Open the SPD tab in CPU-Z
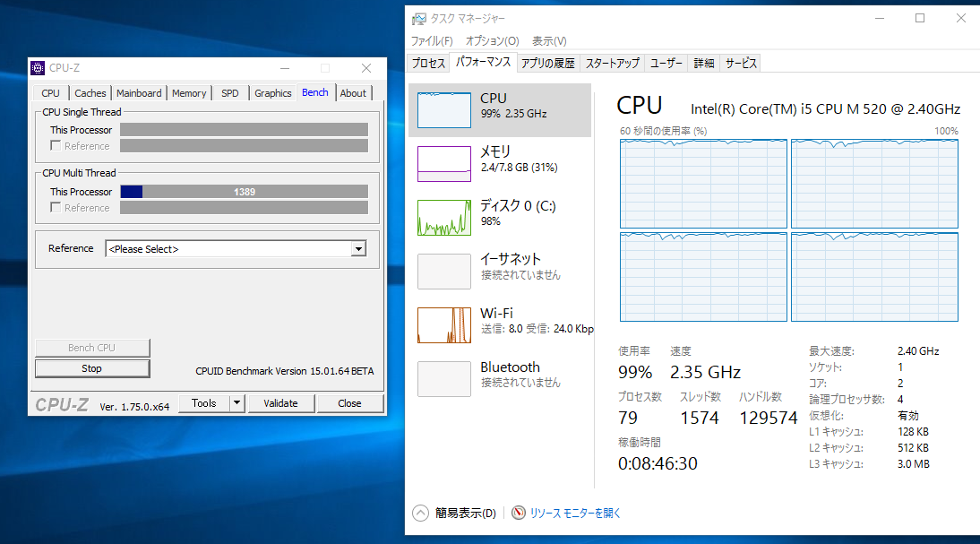Viewport: 980px width, 544px height. coord(230,93)
